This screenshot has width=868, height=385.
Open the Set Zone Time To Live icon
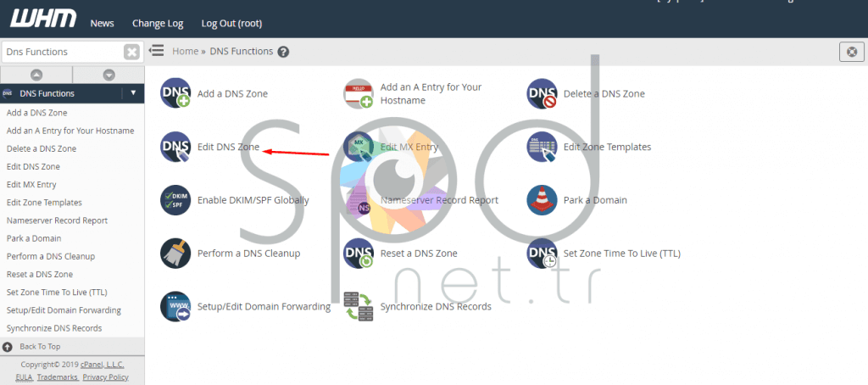pos(542,254)
